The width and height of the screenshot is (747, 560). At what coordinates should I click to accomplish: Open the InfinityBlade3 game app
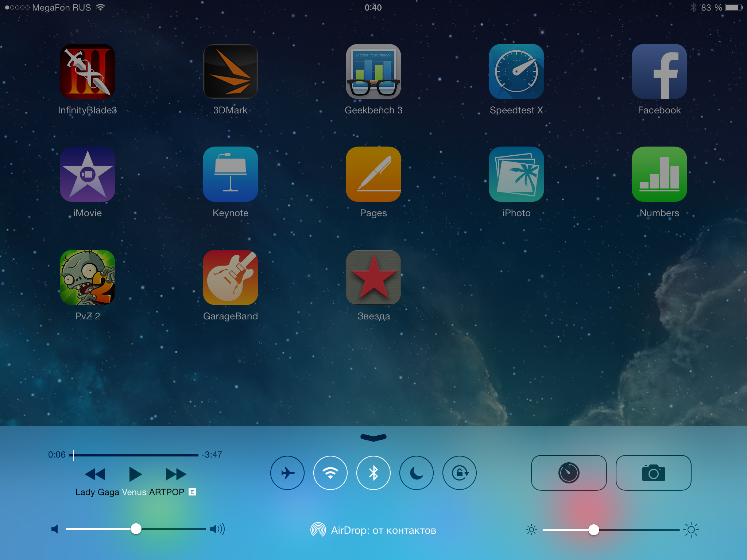tap(88, 71)
